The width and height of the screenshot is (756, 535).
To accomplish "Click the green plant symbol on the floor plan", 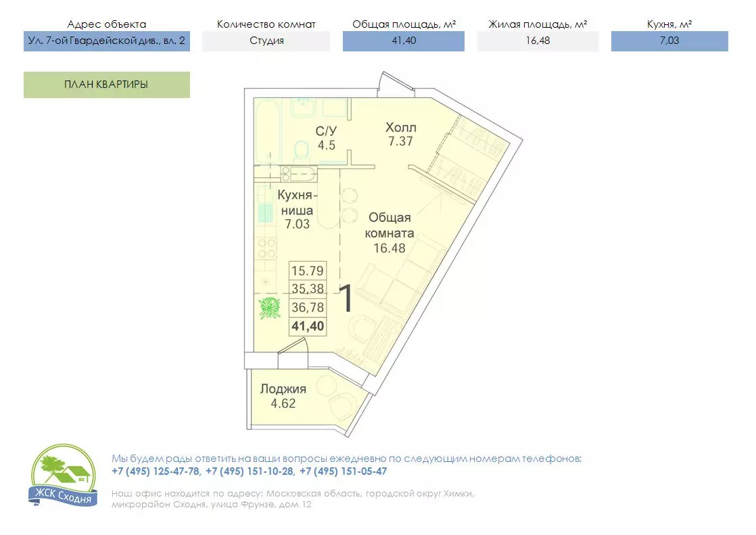I will (270, 308).
